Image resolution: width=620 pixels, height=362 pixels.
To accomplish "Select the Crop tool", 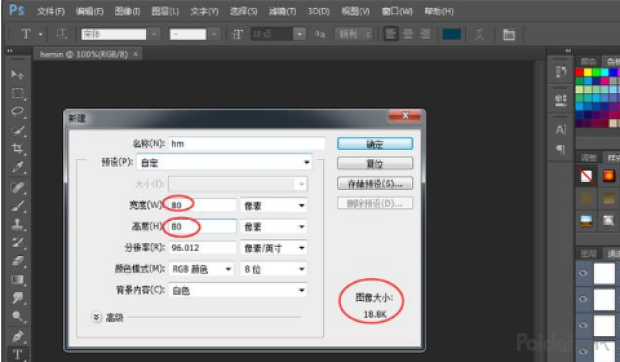I will tap(17, 149).
